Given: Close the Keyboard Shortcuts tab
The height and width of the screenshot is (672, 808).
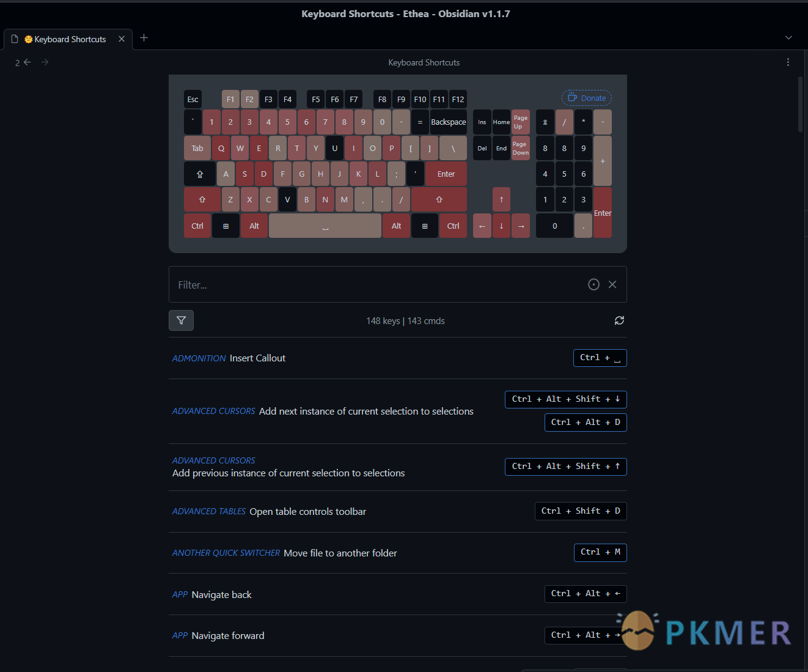Looking at the screenshot, I should 122,39.
